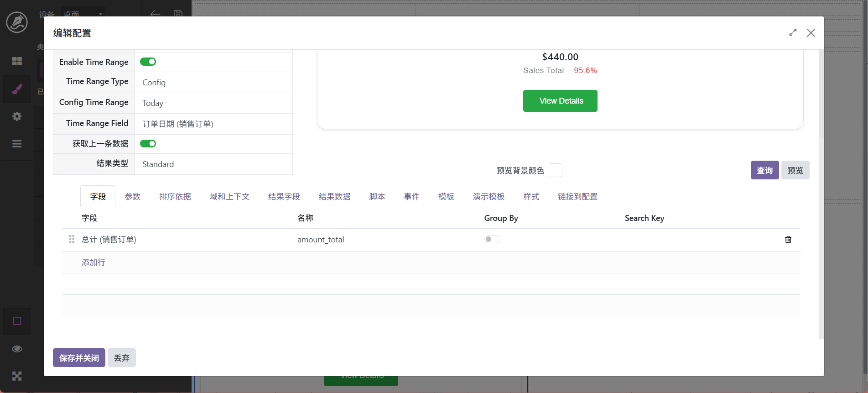The height and width of the screenshot is (393, 868).
Task: Enable Group By for amount_total field
Action: pyautogui.click(x=492, y=239)
